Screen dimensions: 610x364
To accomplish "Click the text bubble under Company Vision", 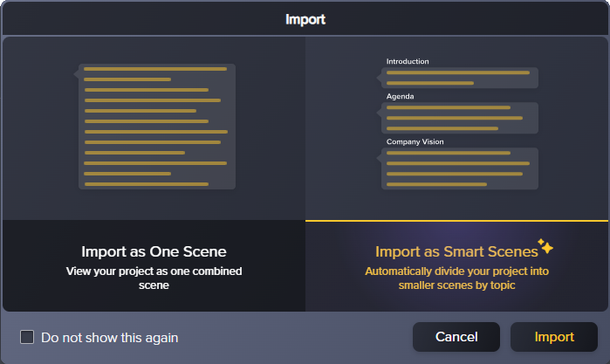I will (459, 168).
